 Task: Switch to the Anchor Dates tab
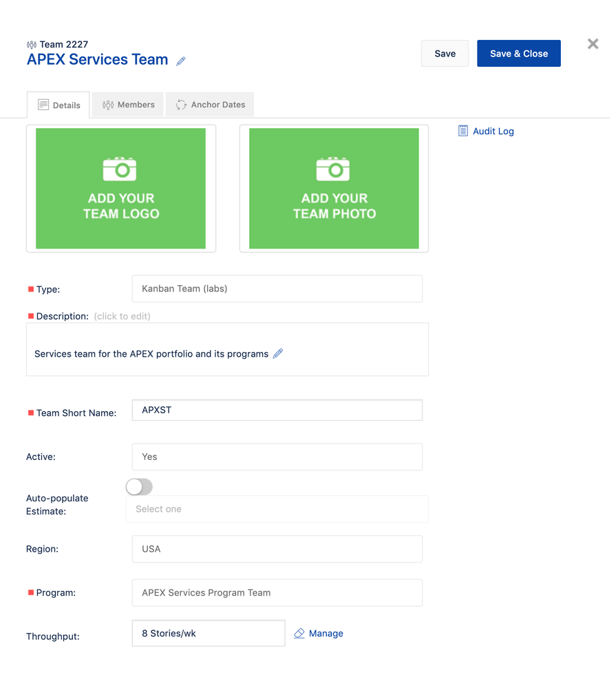pyautogui.click(x=209, y=105)
